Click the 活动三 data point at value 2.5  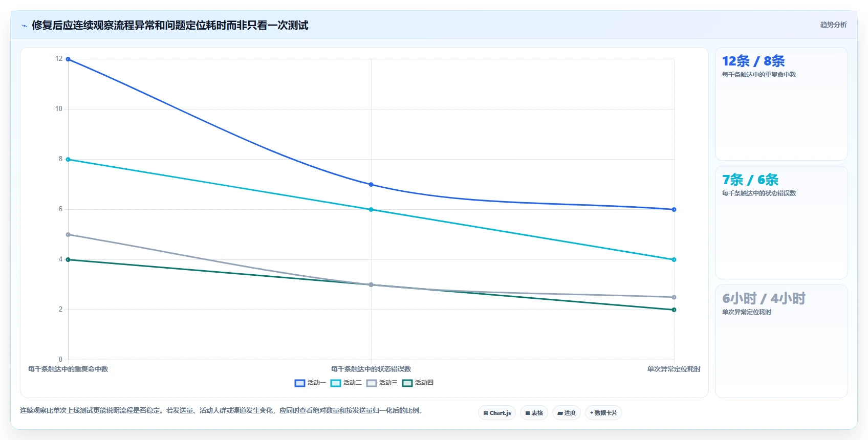pos(674,297)
